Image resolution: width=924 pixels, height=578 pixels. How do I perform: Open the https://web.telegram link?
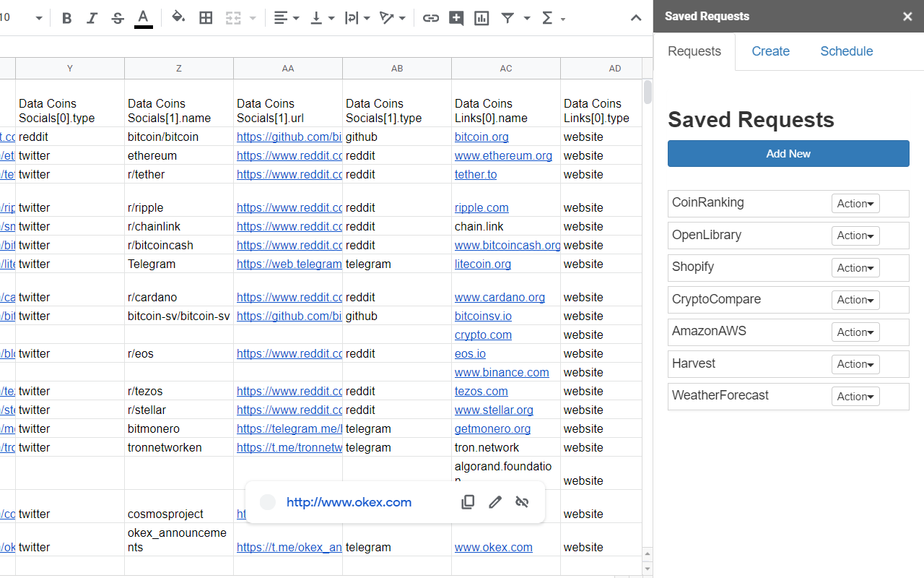(x=289, y=264)
